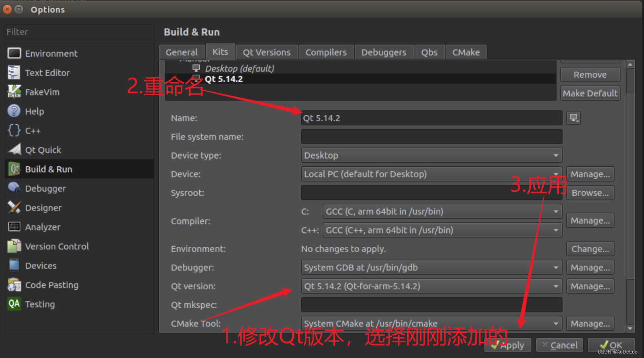The width and height of the screenshot is (644, 358).
Task: Open the FakeVim category icon
Action: (x=14, y=92)
